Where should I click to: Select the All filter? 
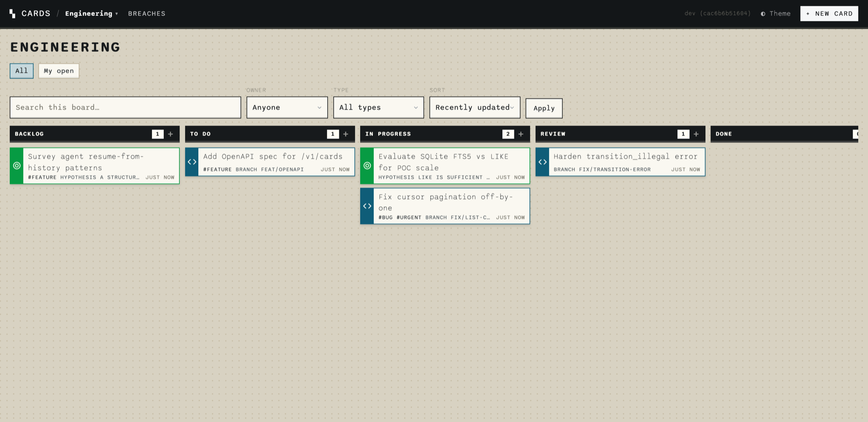tap(22, 71)
